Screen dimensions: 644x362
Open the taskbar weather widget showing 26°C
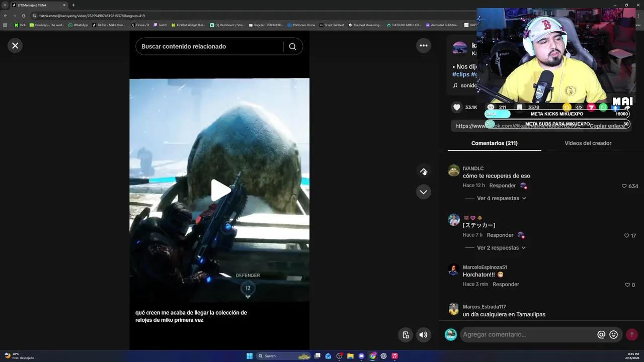pyautogui.click(x=19, y=356)
